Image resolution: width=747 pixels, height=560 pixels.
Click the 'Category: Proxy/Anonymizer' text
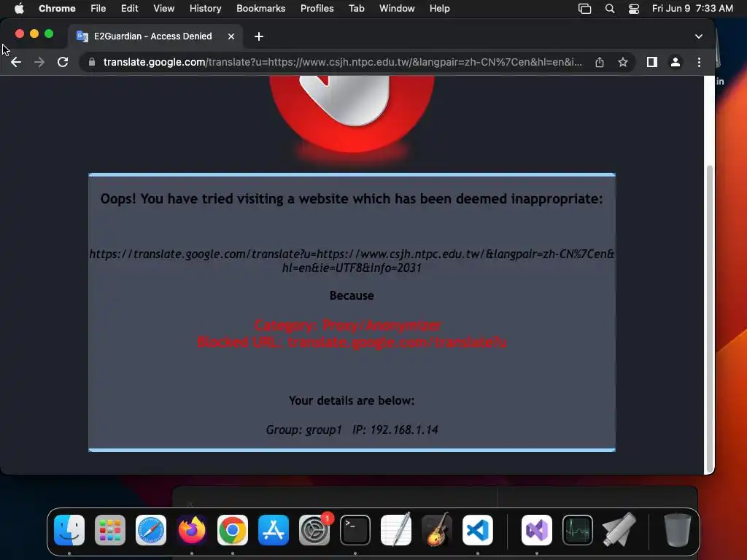click(348, 325)
